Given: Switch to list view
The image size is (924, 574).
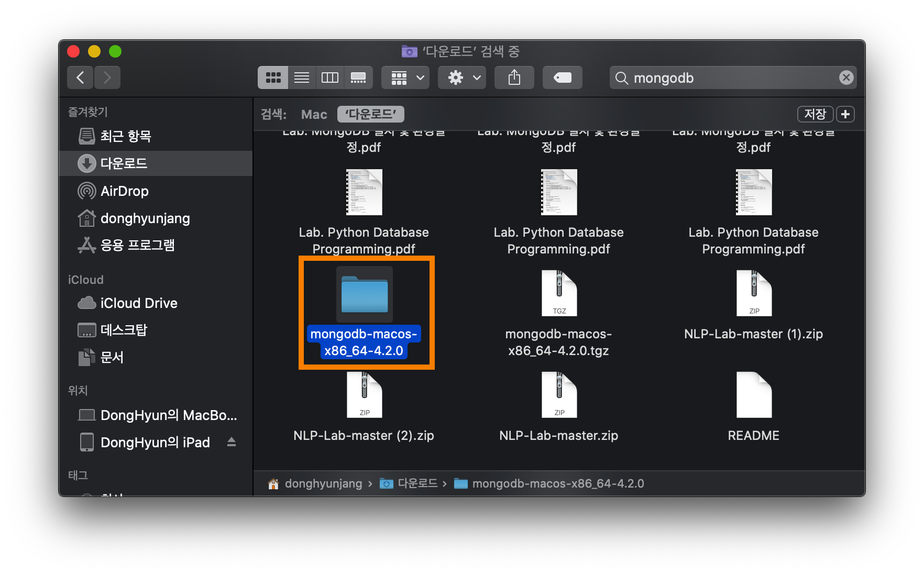Looking at the screenshot, I should (302, 78).
